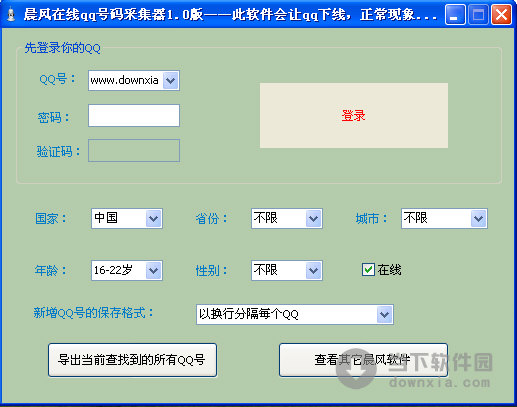517x407 pixels.
Task: Click 查看其它晨风软件 button
Action: [x=363, y=360]
